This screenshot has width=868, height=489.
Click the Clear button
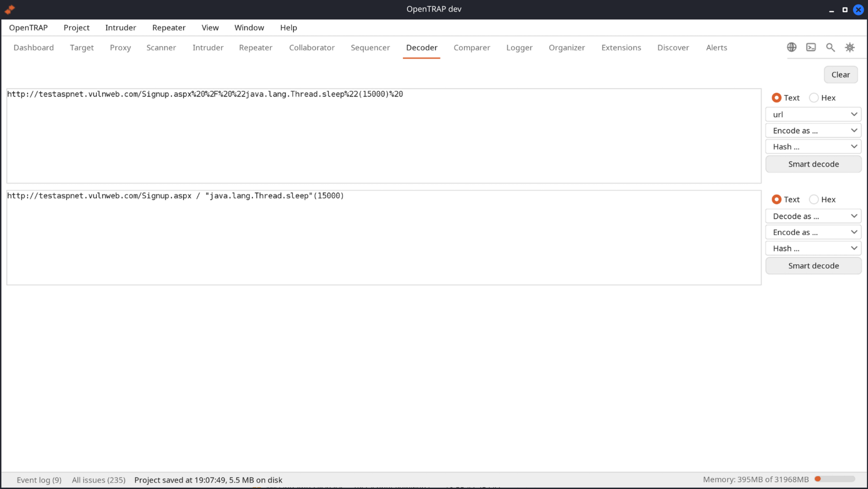pos(840,75)
